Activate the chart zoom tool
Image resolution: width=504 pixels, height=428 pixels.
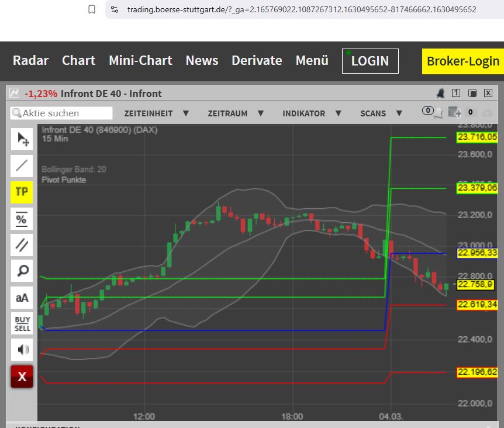coord(22,271)
